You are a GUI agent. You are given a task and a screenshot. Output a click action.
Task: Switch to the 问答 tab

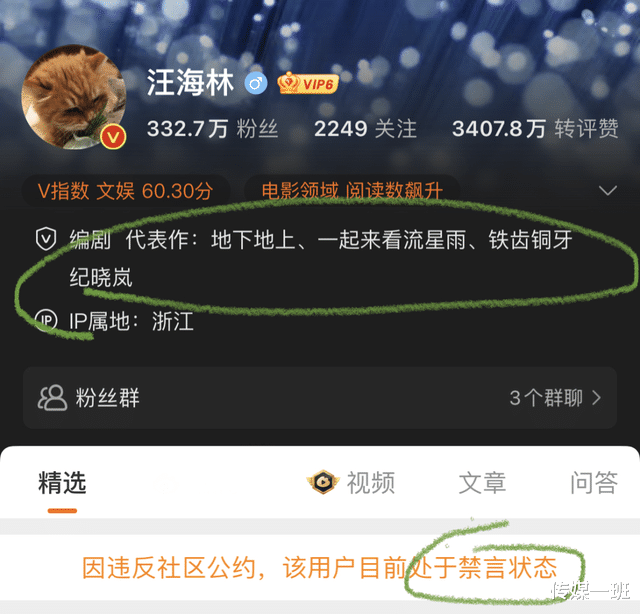click(x=594, y=483)
